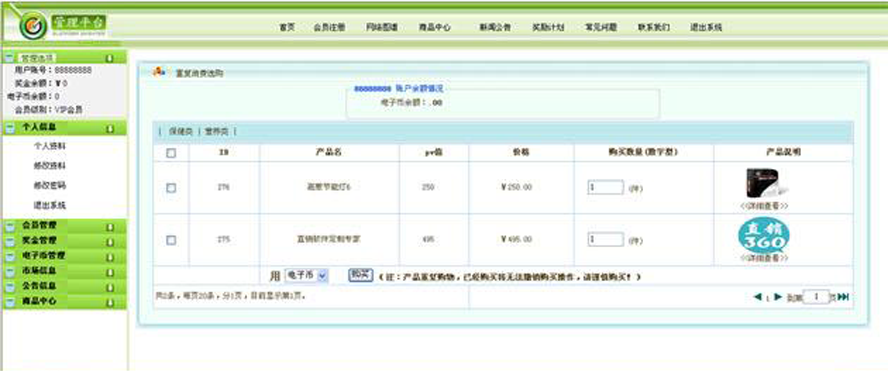
Task: Click folder icon beside 管理选项 header
Action: coord(10,58)
